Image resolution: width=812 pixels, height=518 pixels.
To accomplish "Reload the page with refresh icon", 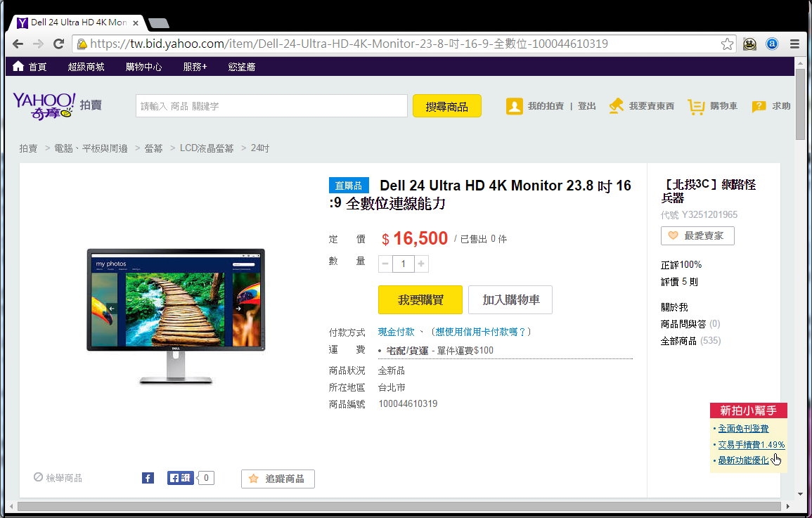I will coord(58,44).
